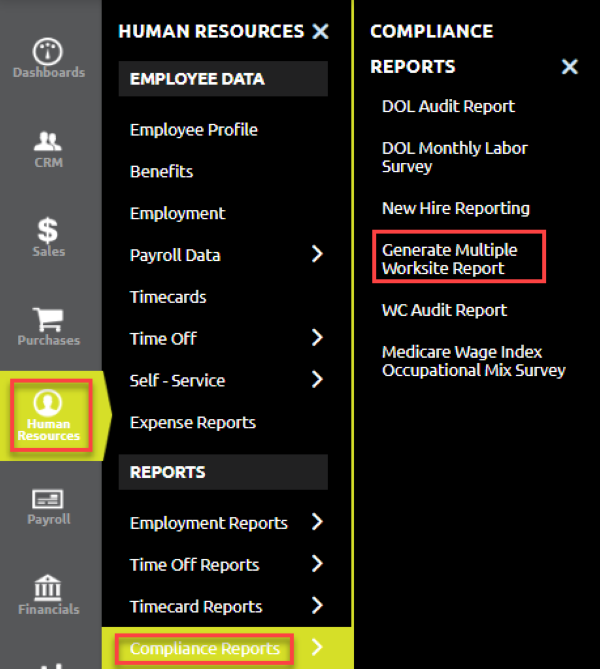
Task: Open DOL Monthly Labor Survey link
Action: [x=454, y=157]
